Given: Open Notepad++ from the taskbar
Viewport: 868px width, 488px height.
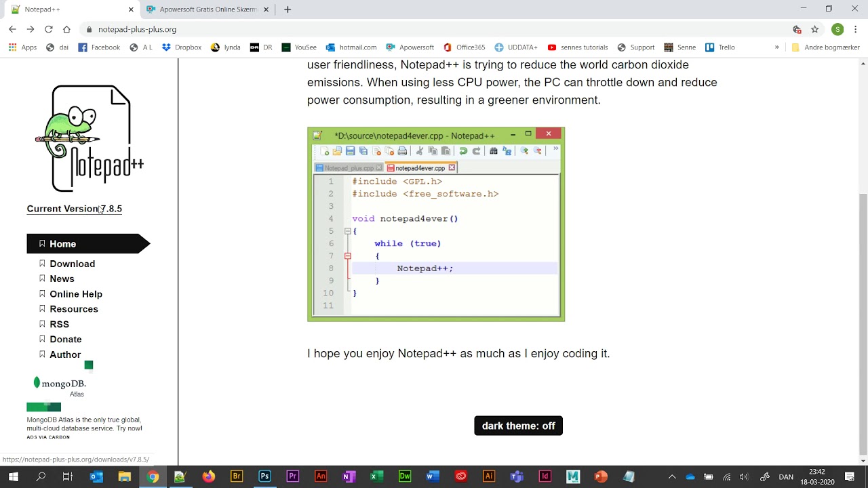Looking at the screenshot, I should tap(180, 476).
